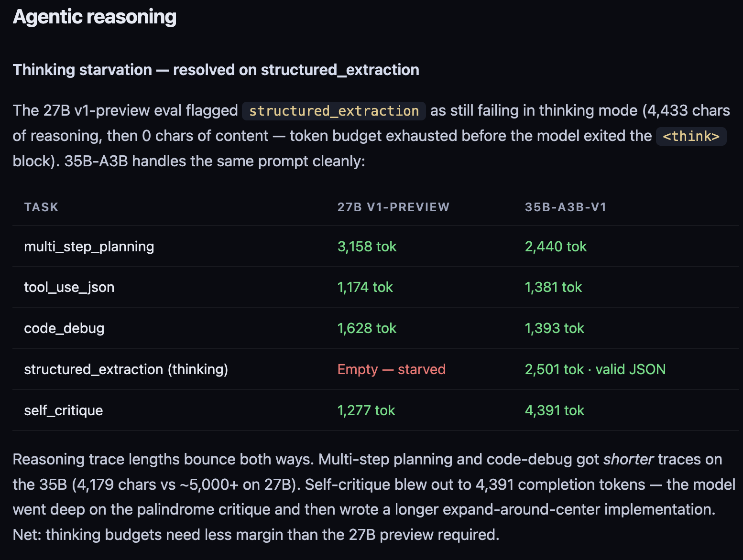Screen dimensions: 743x560
Task: Click the <think> inline code tag
Action: point(691,136)
